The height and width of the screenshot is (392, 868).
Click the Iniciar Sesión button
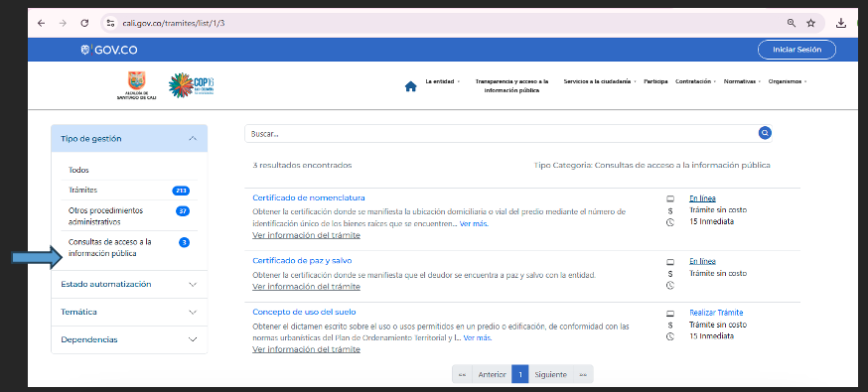click(796, 50)
